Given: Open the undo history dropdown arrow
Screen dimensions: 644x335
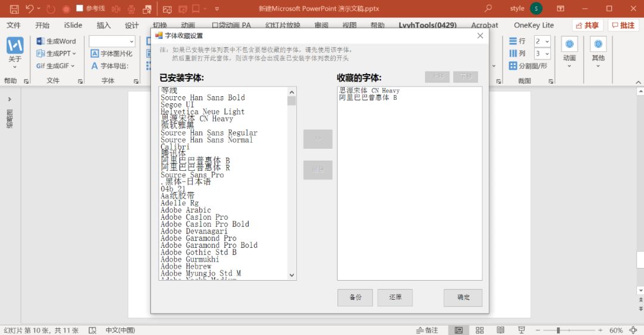Looking at the screenshot, I should (x=39, y=8).
